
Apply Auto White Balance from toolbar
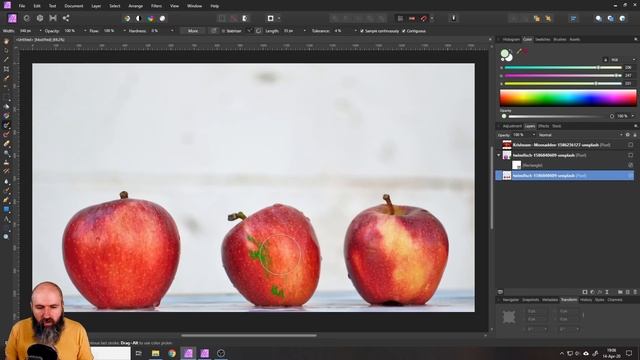(x=162, y=18)
